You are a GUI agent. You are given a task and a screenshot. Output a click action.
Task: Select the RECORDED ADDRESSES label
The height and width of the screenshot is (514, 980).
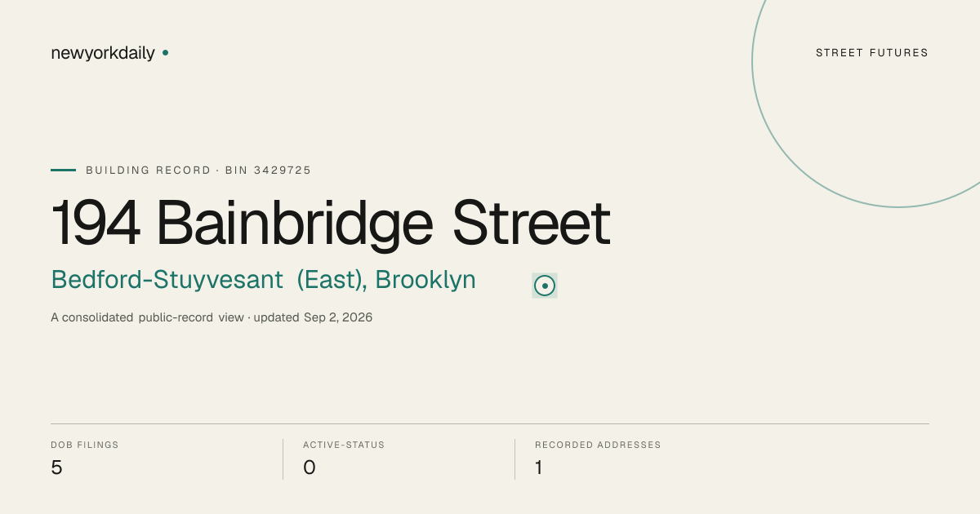coord(598,445)
